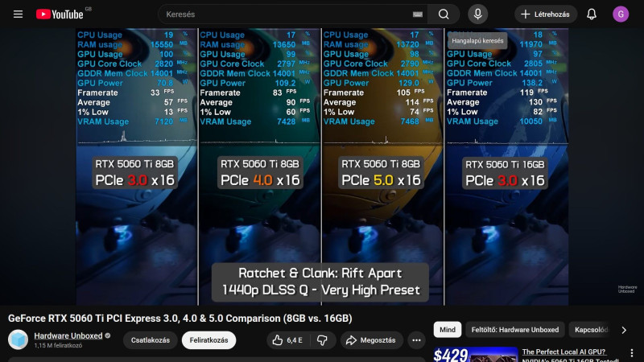Start voice search with the microphone icon
The width and height of the screenshot is (644, 362).
point(477,14)
